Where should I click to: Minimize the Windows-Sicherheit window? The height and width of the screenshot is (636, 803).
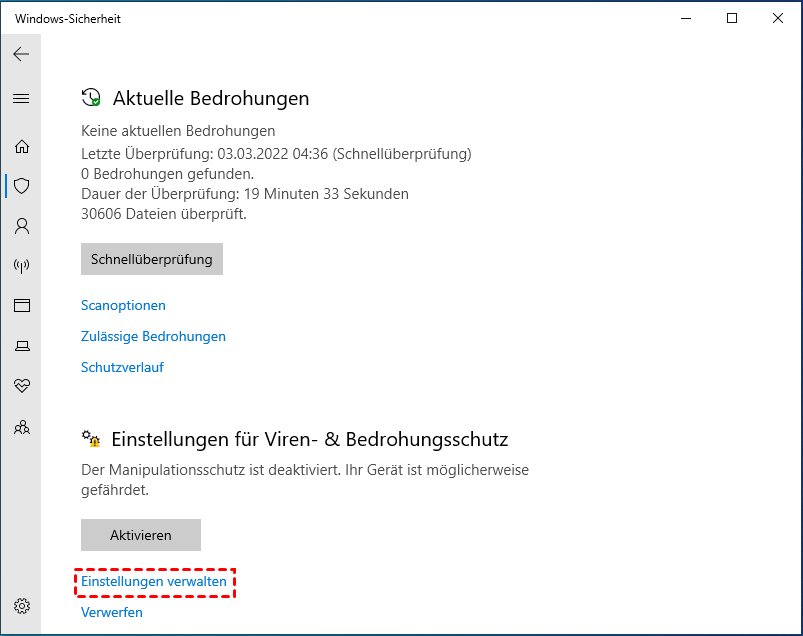686,18
